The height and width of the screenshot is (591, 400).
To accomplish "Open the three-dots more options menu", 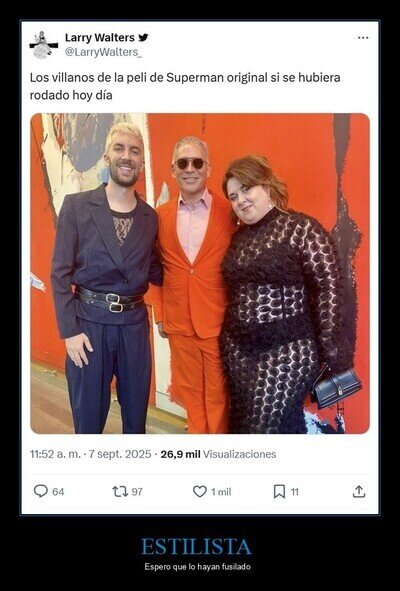I will click(x=363, y=38).
